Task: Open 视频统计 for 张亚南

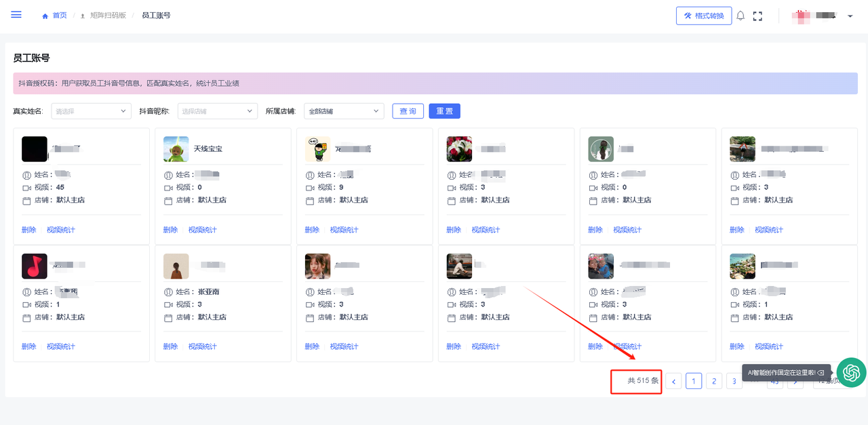Action: [x=202, y=346]
